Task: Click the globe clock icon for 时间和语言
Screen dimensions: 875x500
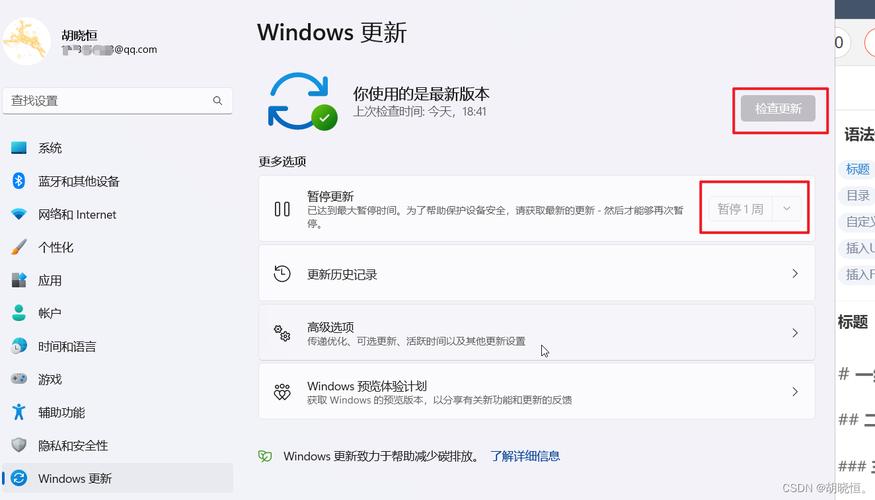Action: tap(19, 346)
